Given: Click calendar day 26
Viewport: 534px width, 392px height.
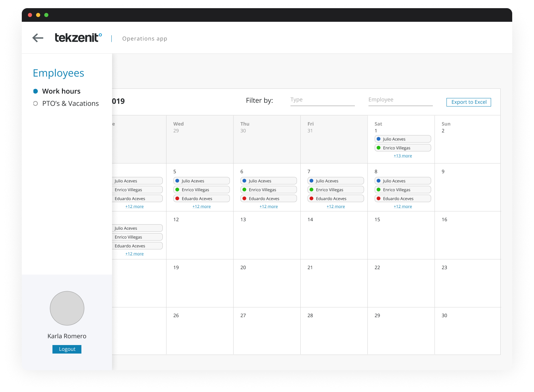Looking at the screenshot, I should tap(200, 331).
